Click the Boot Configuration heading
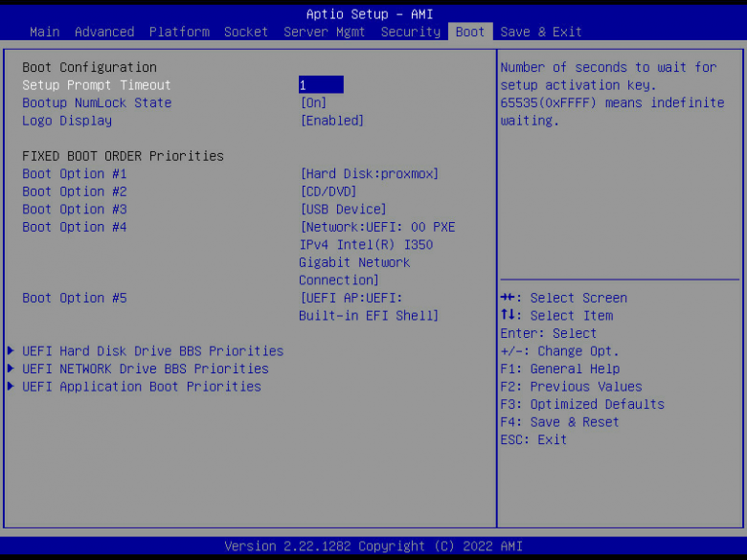Image resolution: width=747 pixels, height=560 pixels. 90,67
